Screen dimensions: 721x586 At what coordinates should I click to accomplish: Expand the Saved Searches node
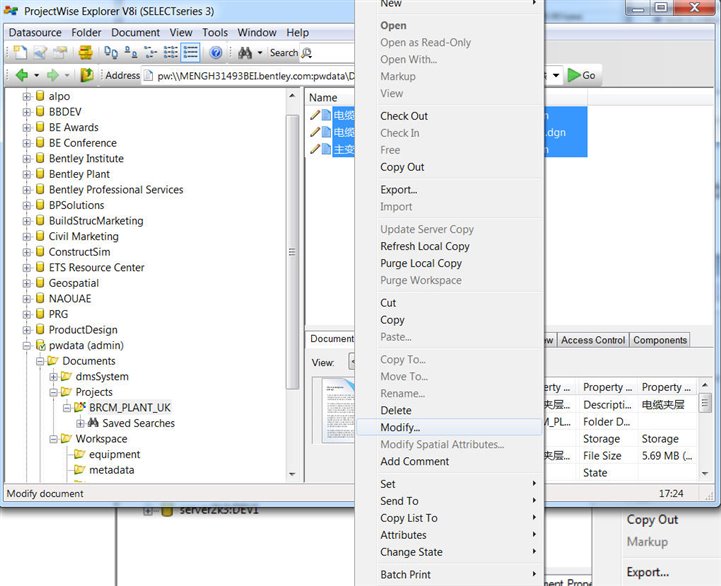(x=80, y=423)
